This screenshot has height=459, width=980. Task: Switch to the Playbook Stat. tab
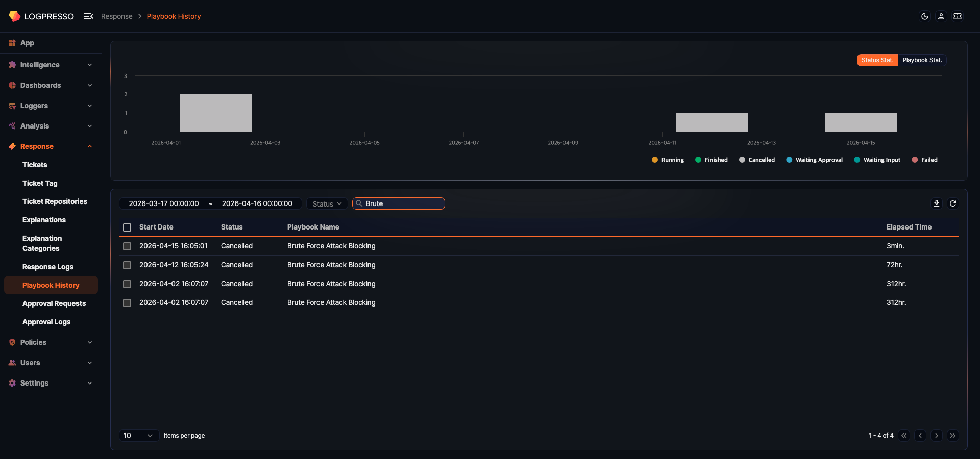point(922,60)
